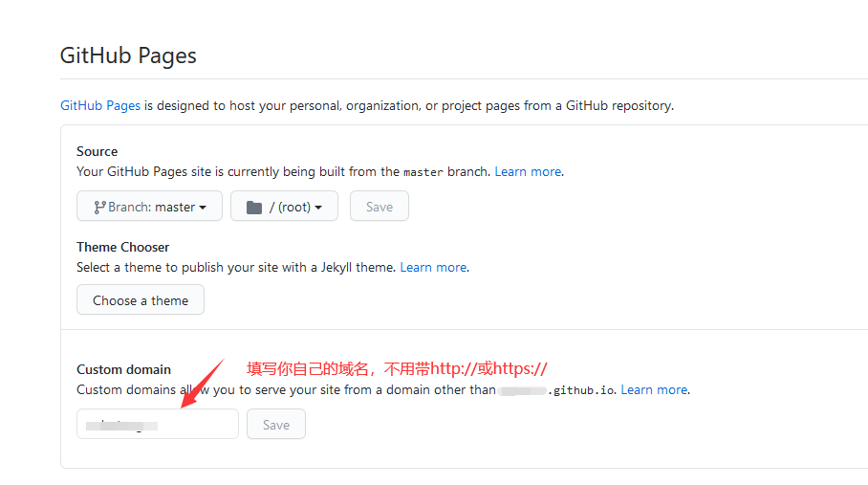
Task: Click the Theme Chooser heading
Action: [122, 247]
